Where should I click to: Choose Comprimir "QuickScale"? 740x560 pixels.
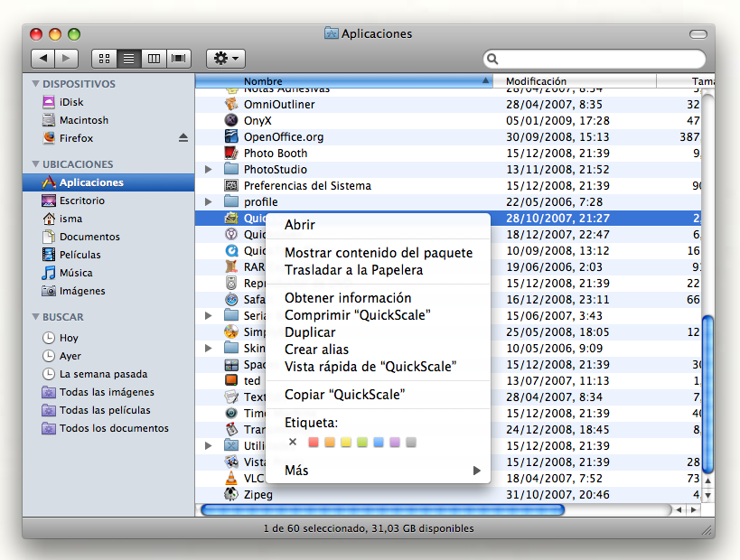[x=378, y=315]
